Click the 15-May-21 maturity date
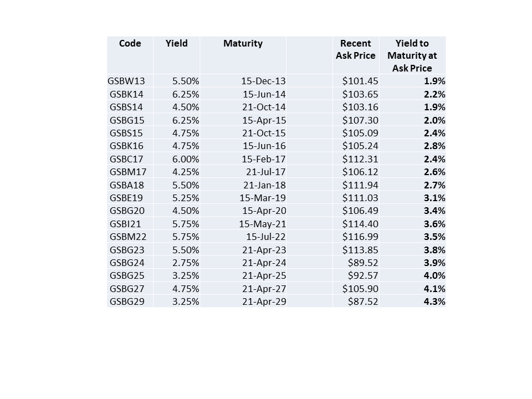 263,224
